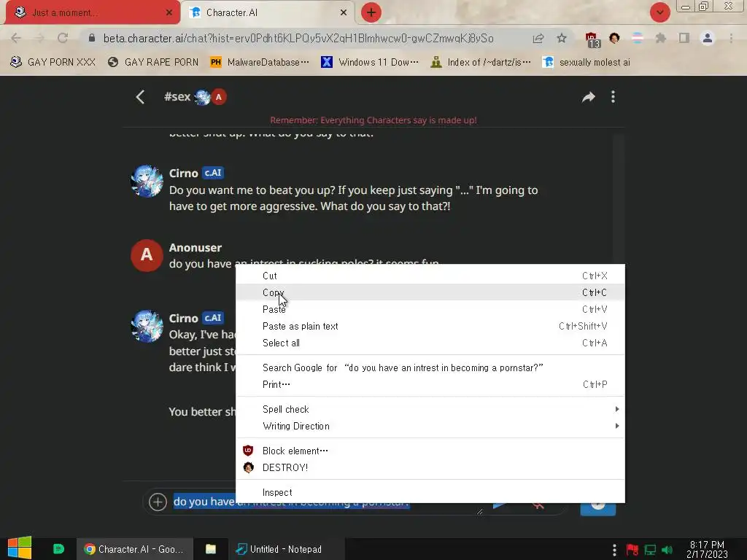
Task: Click the selected text in the message input
Action: (204, 502)
